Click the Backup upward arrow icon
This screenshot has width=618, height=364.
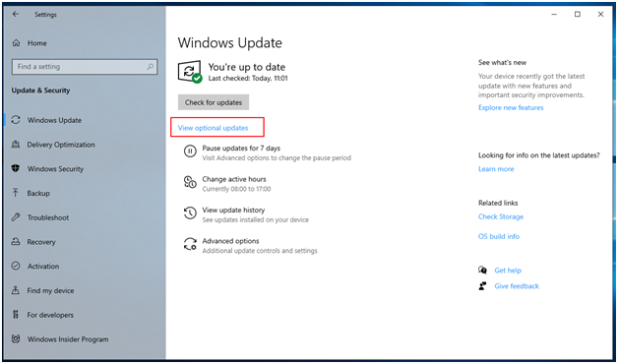coord(16,193)
